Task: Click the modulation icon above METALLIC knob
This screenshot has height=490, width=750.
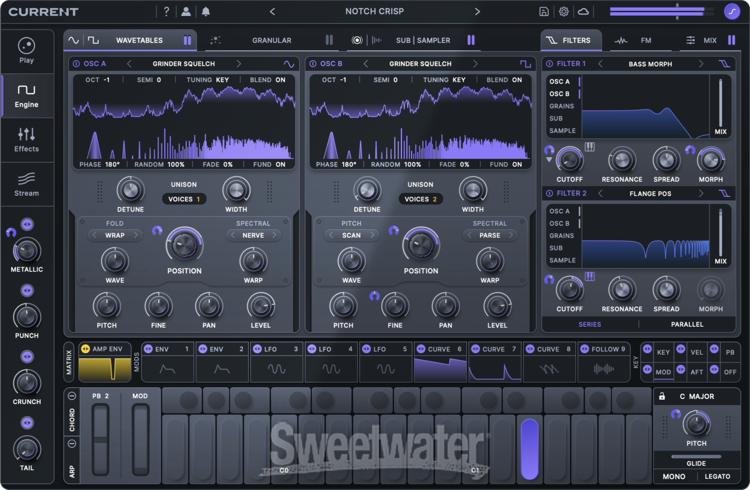Action: (27, 224)
